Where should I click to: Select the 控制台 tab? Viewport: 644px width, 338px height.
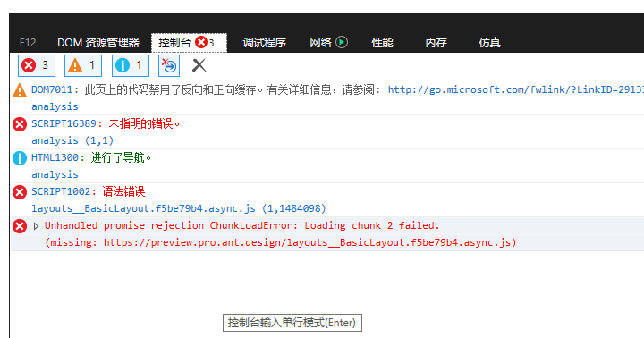point(189,43)
